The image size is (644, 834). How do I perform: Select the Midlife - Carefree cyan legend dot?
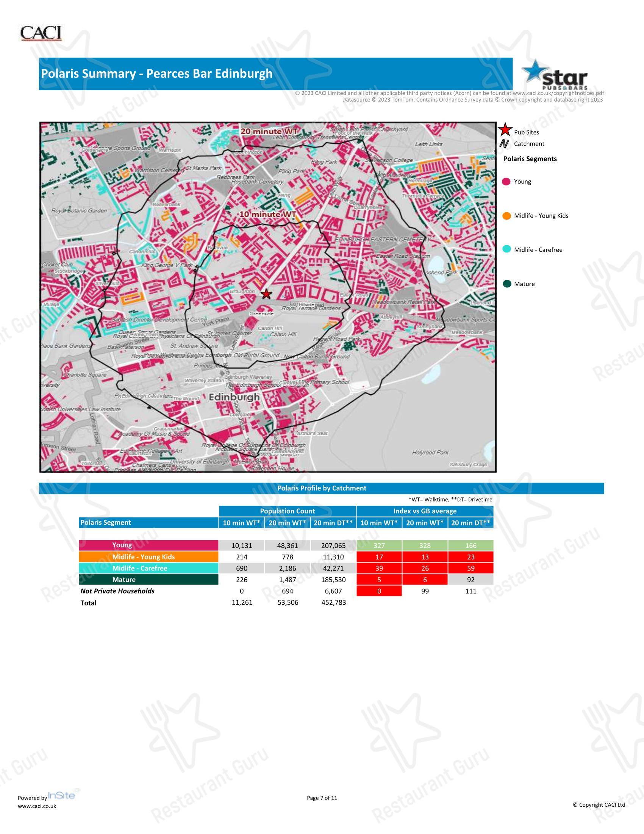pyautogui.click(x=506, y=250)
